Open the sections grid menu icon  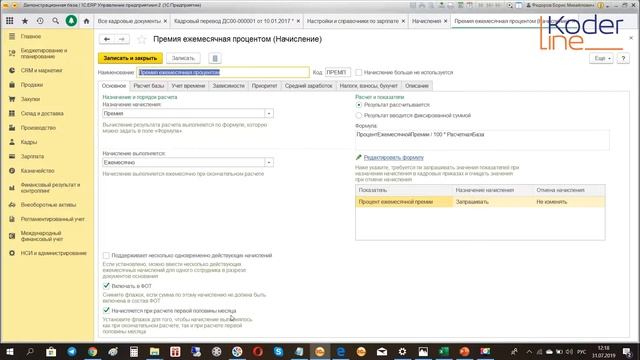click(x=9, y=21)
